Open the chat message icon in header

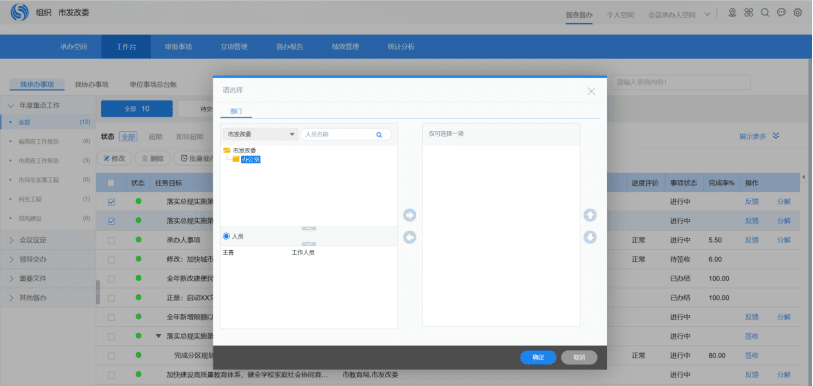[x=781, y=13]
